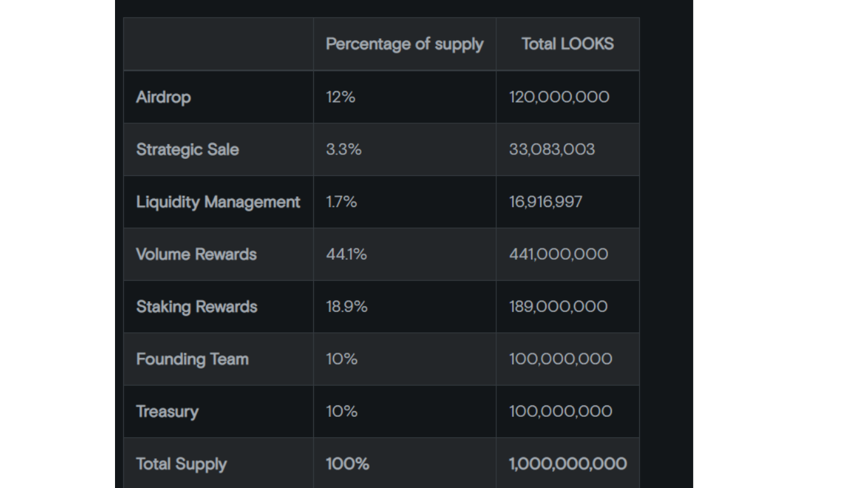The width and height of the screenshot is (868, 488).
Task: Click the Strategic Sale row label
Action: [x=187, y=150]
